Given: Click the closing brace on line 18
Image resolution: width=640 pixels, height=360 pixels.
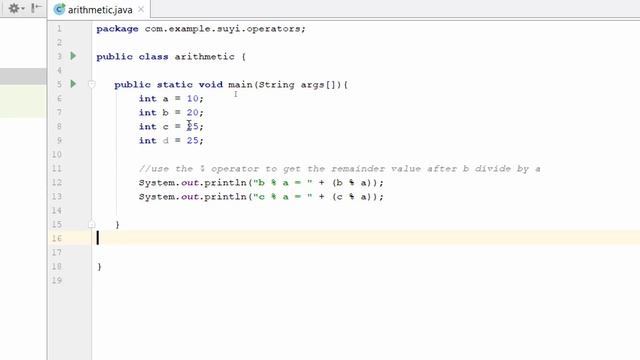Looking at the screenshot, I should click(x=100, y=267).
